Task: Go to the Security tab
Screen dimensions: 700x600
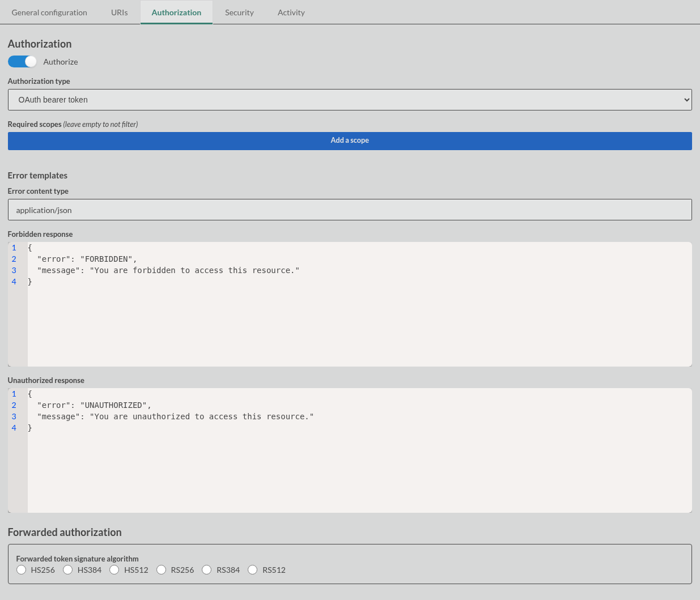Action: [x=239, y=12]
